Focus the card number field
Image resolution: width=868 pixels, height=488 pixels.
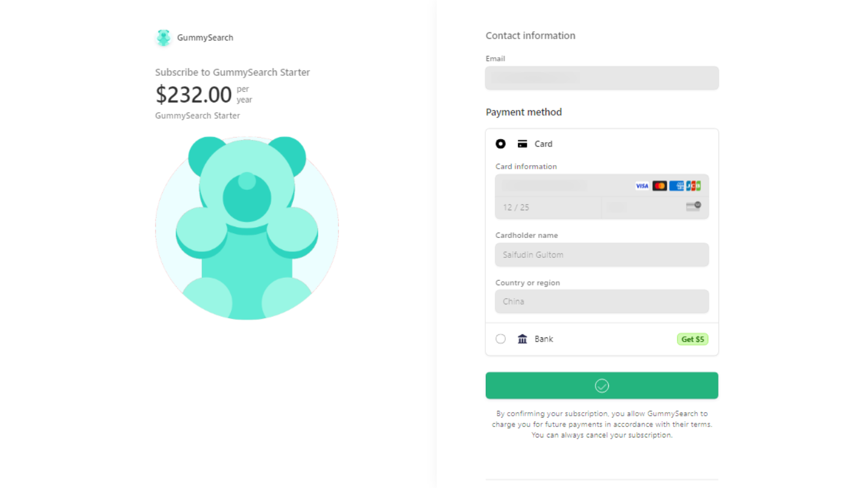(564, 186)
